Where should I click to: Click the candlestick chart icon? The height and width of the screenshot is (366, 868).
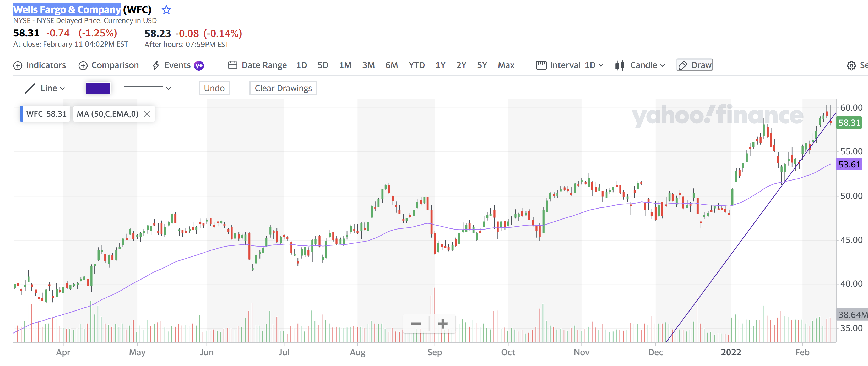tap(619, 65)
